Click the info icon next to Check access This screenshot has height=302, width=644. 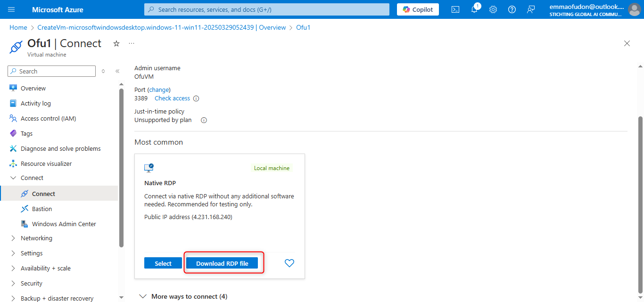click(x=196, y=98)
